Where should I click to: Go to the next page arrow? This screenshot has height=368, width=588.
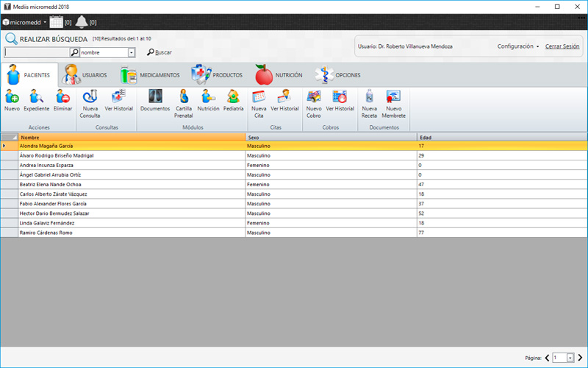click(580, 358)
